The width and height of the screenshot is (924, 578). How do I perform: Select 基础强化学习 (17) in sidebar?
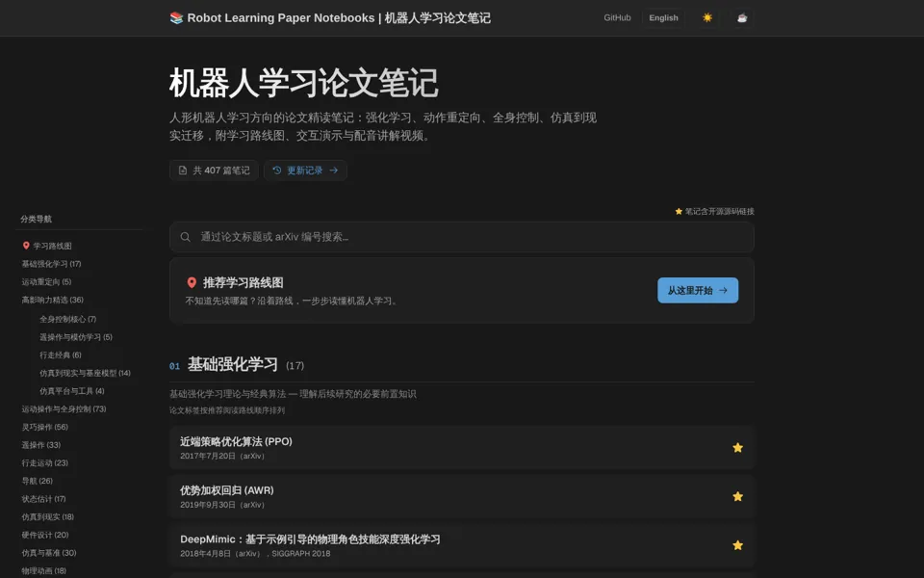click(x=51, y=264)
